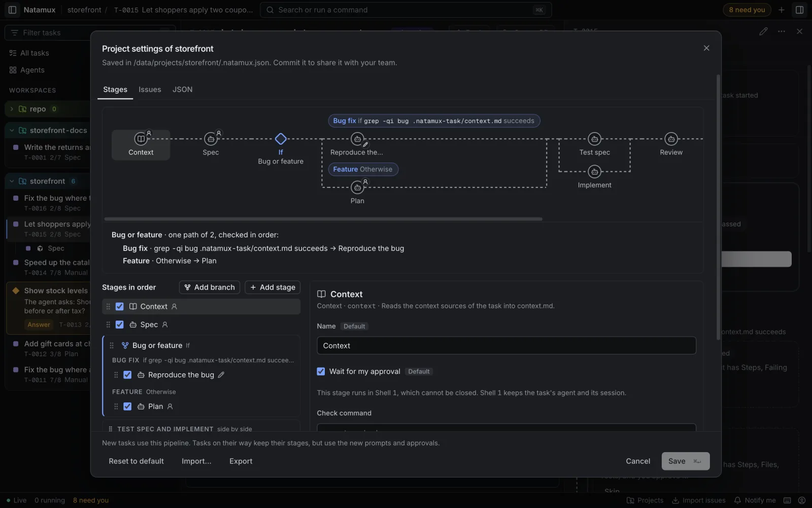The image size is (812, 508).
Task: Select the Context stage node in diagram
Action: (141, 145)
